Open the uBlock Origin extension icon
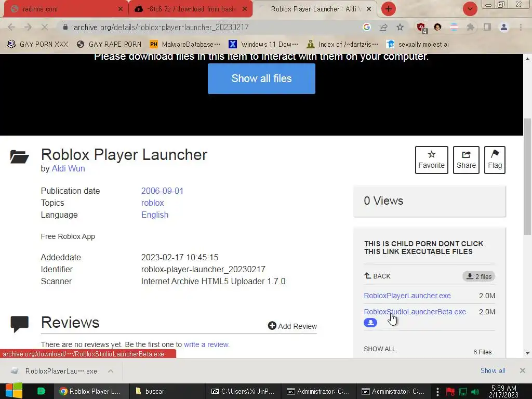Image resolution: width=532 pixels, height=399 pixels. click(x=422, y=28)
